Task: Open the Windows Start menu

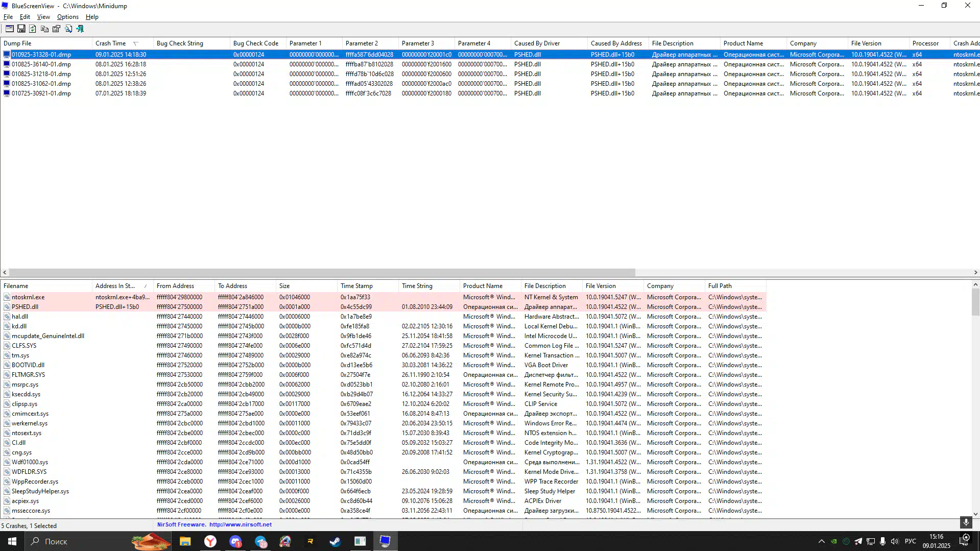Action: 12,541
